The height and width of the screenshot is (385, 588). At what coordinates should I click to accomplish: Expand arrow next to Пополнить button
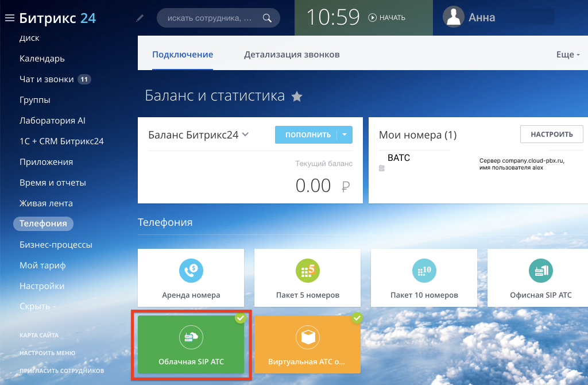pyautogui.click(x=345, y=134)
